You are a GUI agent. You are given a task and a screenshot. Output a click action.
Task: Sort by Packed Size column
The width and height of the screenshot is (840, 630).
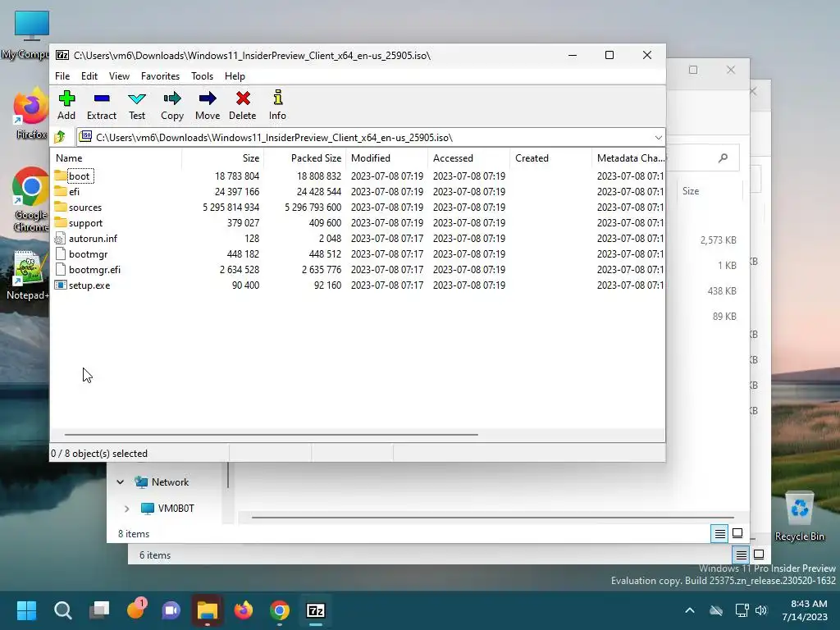pos(305,158)
